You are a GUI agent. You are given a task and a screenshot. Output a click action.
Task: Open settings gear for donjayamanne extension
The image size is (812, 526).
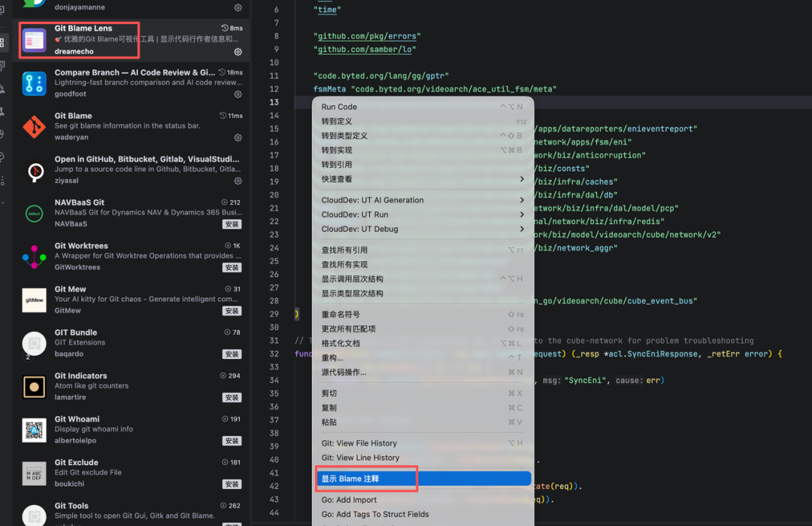coord(238,8)
